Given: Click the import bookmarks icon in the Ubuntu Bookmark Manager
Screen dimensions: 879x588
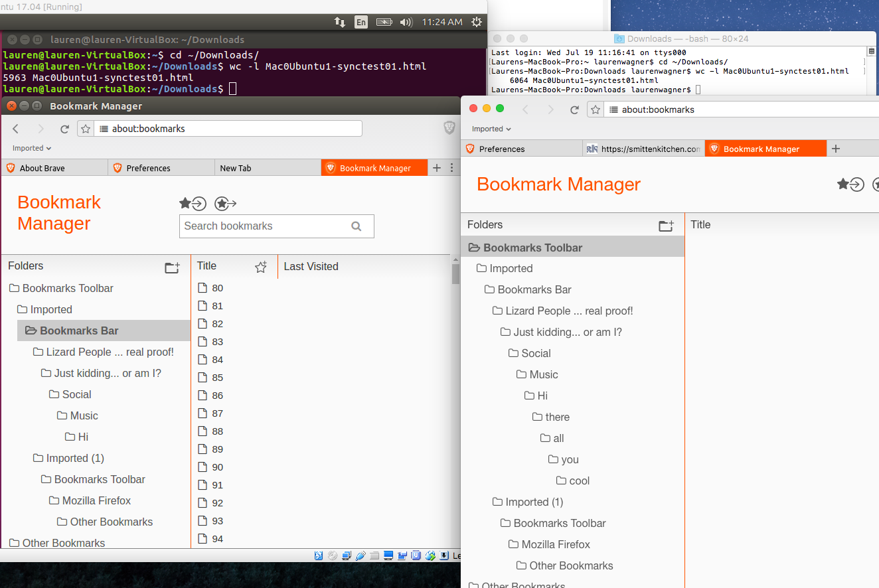Looking at the screenshot, I should pyautogui.click(x=193, y=204).
